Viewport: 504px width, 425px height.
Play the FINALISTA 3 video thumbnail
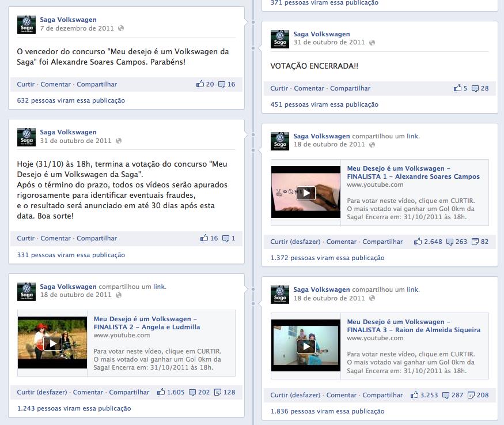tap(306, 346)
